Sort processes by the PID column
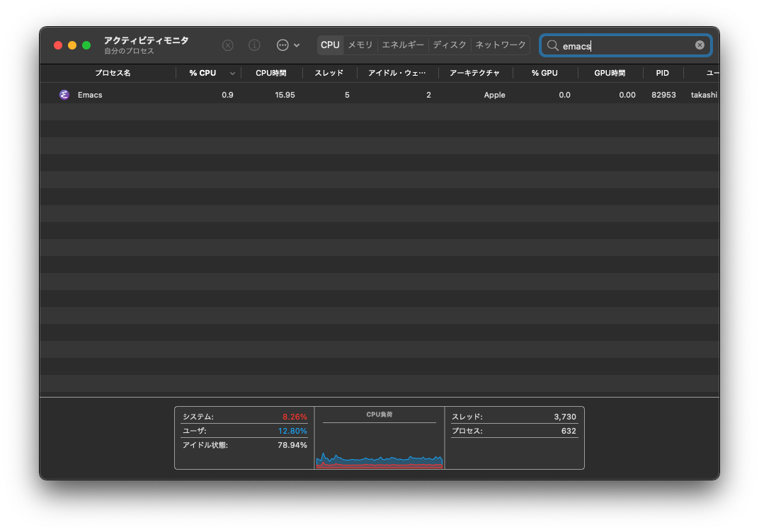 pos(662,73)
